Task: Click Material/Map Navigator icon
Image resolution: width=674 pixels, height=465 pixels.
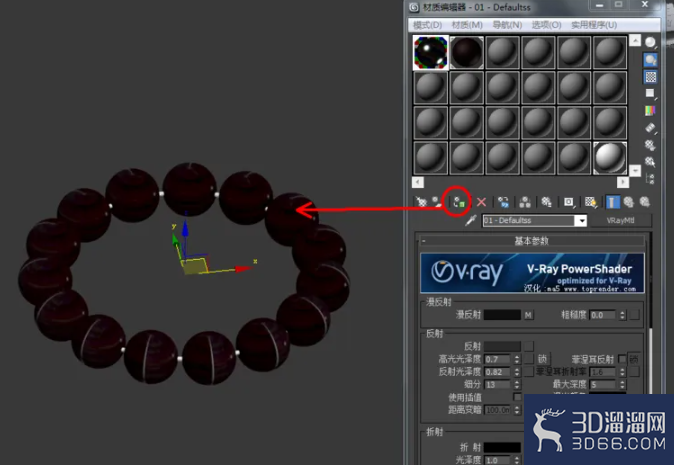Action: point(650,178)
